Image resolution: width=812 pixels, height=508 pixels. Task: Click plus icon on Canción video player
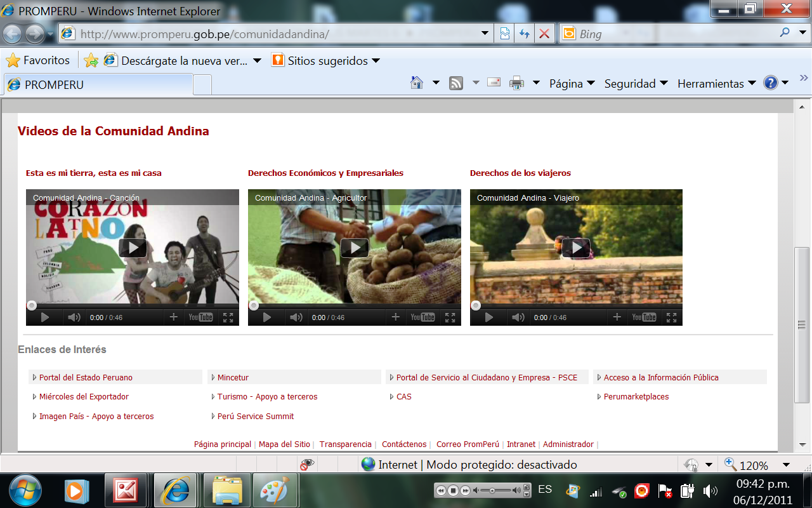[x=173, y=317]
